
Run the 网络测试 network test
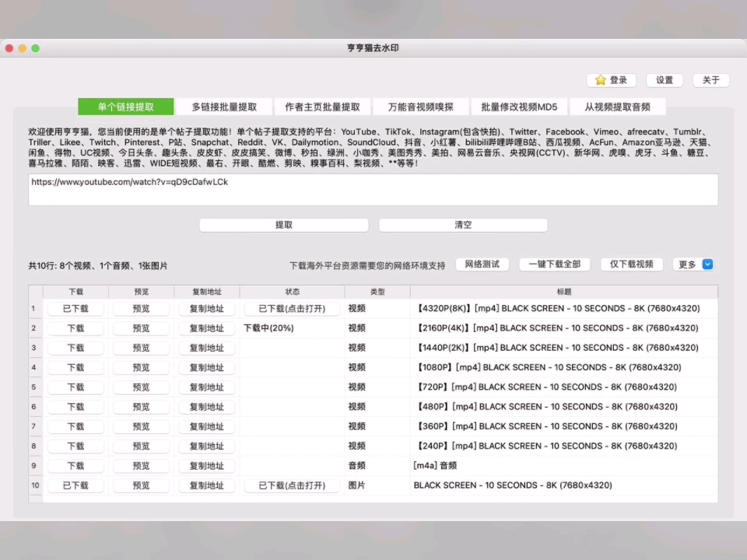481,264
